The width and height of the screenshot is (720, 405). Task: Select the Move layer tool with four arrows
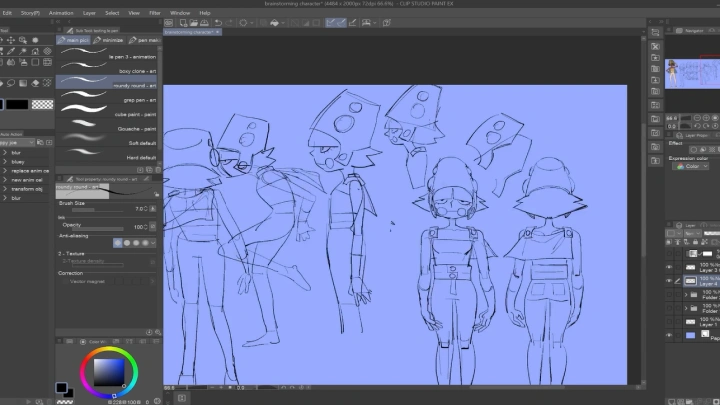(11, 40)
